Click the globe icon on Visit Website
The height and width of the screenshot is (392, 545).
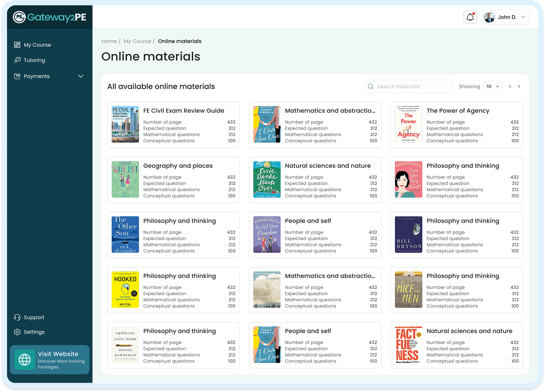pyautogui.click(x=24, y=359)
